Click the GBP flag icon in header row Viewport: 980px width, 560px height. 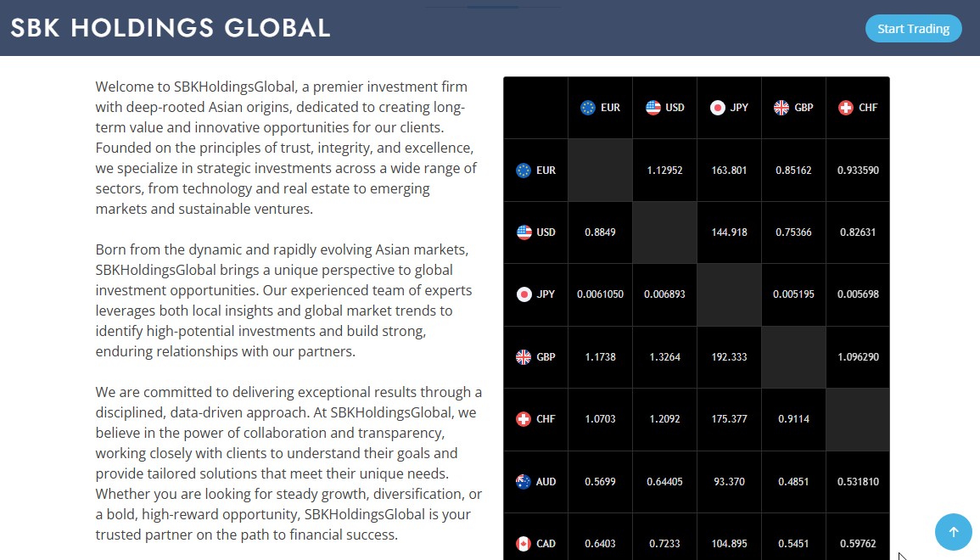click(781, 108)
